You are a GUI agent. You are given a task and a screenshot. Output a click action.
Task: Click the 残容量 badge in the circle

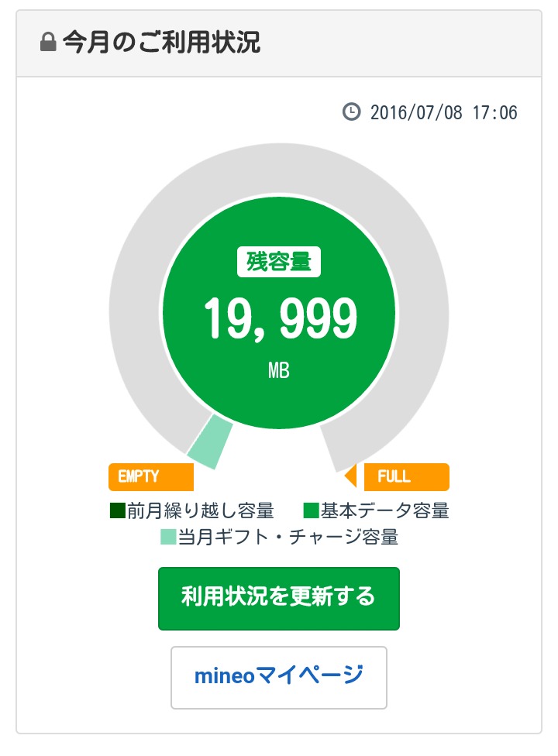(279, 263)
